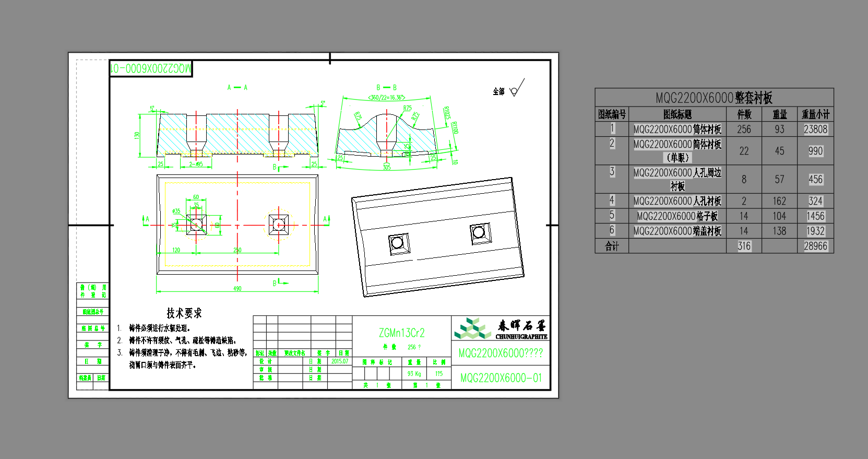This screenshot has height=459, width=868.
Task: Select the "<360/22=16.36>" angular dimension
Action: [x=386, y=97]
